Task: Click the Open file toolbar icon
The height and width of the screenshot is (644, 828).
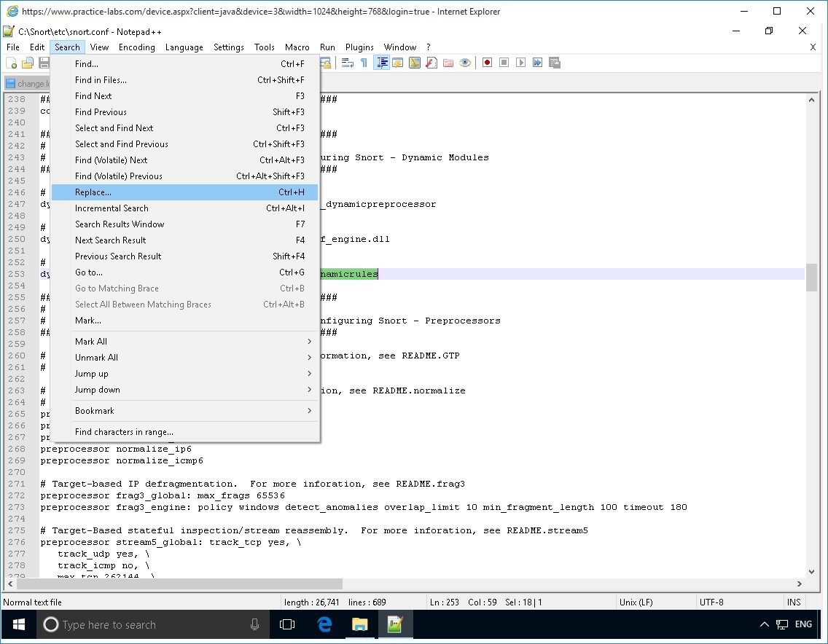Action: coord(28,63)
